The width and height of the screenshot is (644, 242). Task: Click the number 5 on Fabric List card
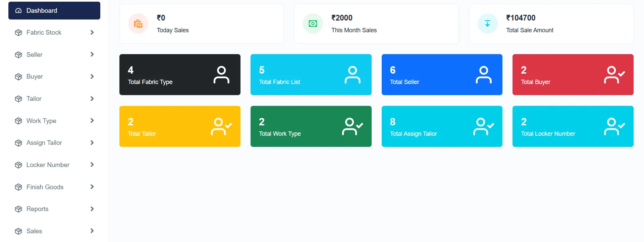[x=262, y=70]
